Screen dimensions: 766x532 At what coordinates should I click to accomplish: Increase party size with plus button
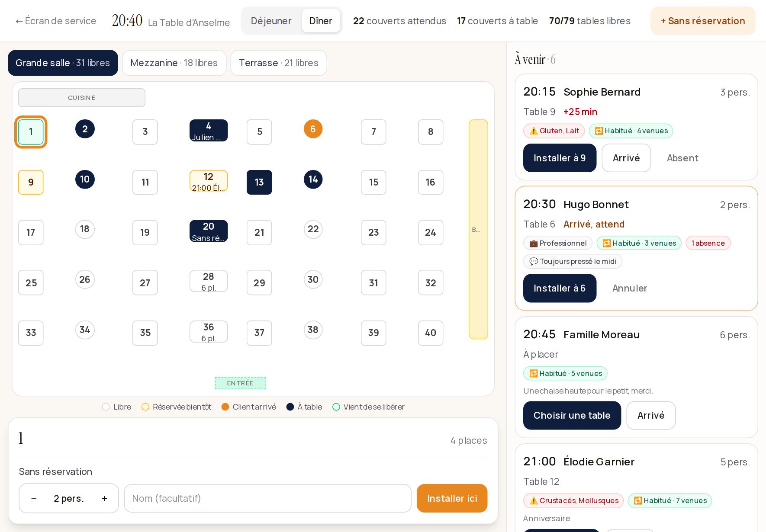(104, 499)
